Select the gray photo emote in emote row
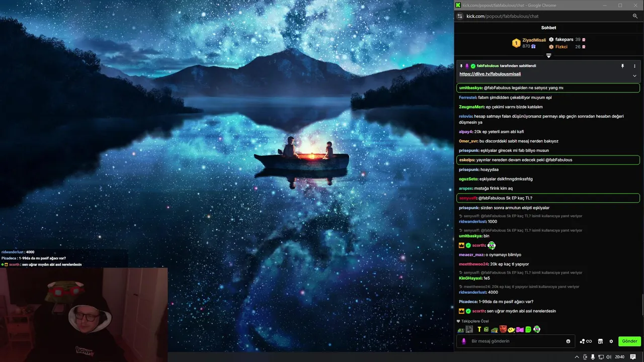This screenshot has height=362, width=644. pyautogui.click(x=469, y=329)
